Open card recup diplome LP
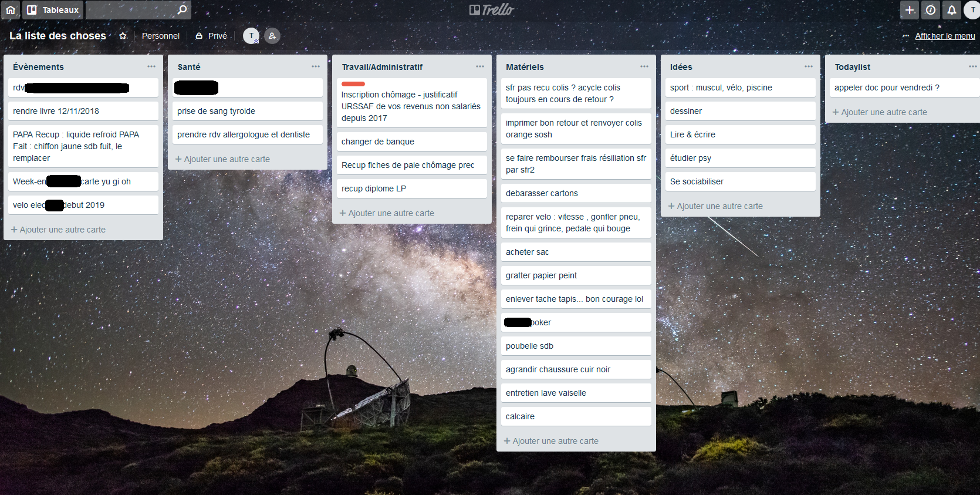 coord(412,188)
